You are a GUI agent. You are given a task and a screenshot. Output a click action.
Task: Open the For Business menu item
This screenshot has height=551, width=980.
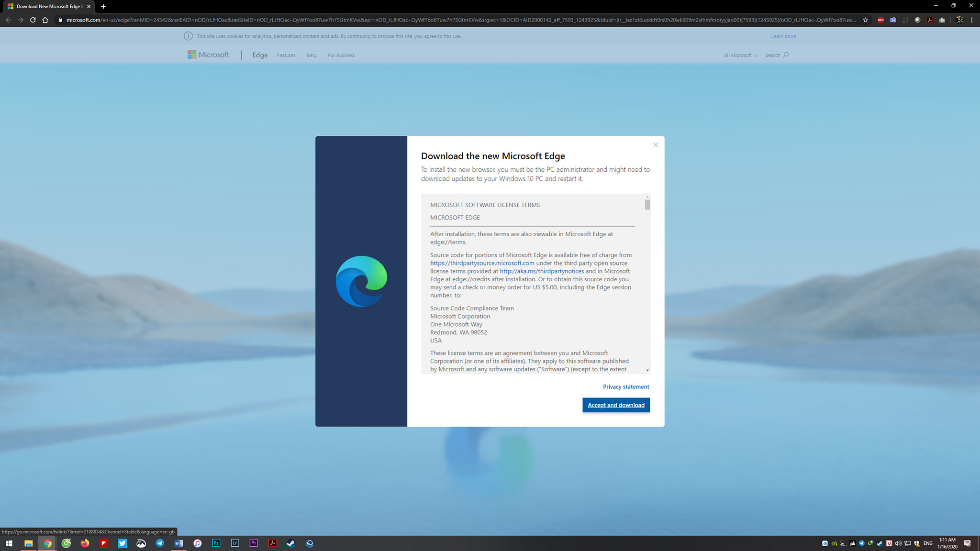341,55
